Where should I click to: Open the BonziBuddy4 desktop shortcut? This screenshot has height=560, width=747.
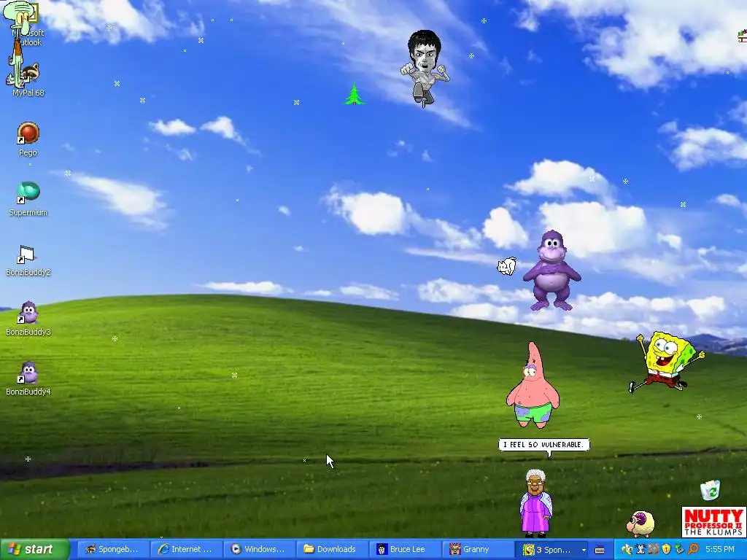[x=28, y=378]
